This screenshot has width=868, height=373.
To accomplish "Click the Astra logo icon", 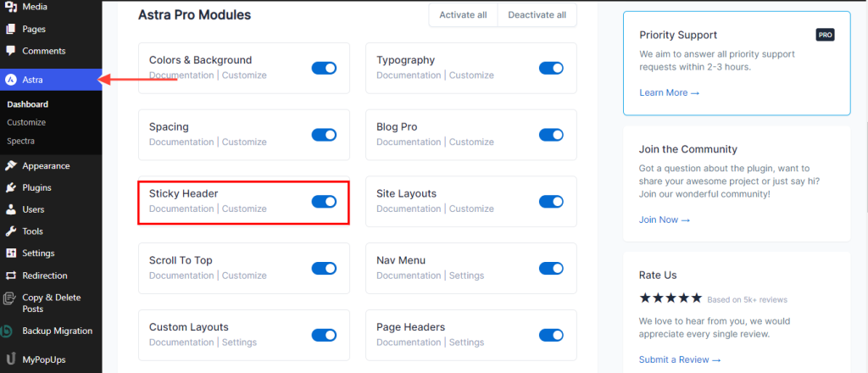I will (10, 80).
